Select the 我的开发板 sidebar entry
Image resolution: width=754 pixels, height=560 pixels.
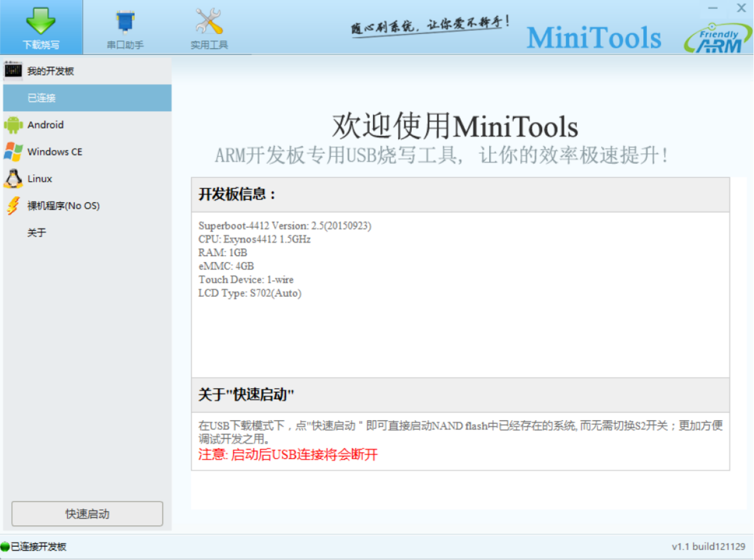[x=87, y=71]
